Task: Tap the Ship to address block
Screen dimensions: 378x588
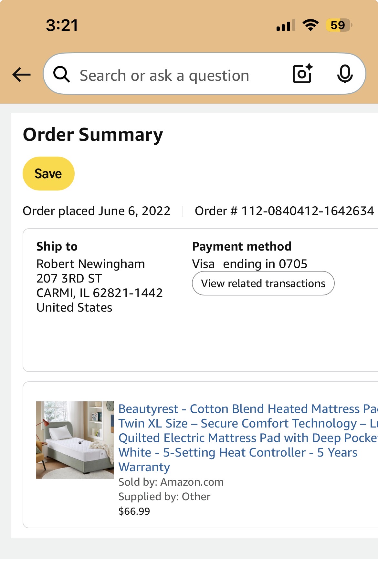Action: point(99,276)
